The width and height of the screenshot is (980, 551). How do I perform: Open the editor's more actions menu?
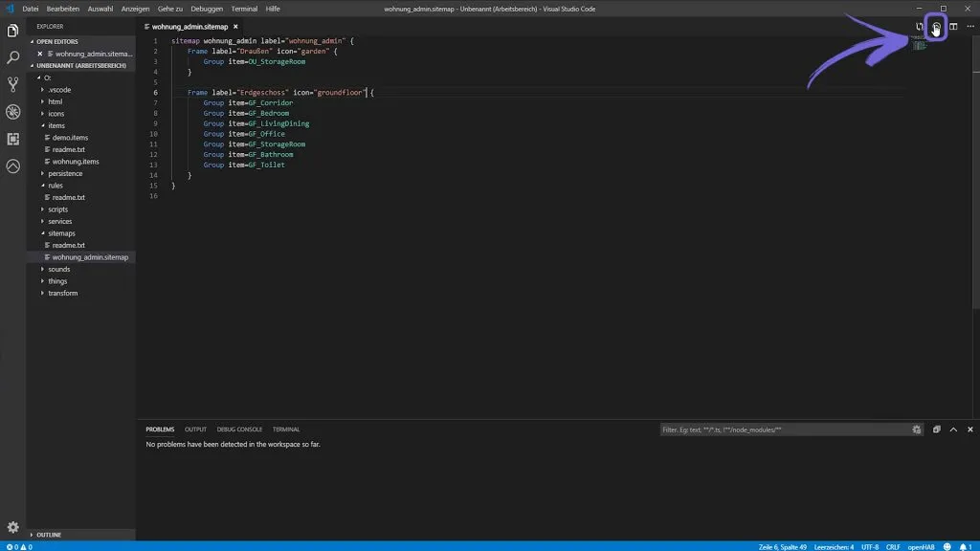(x=970, y=26)
